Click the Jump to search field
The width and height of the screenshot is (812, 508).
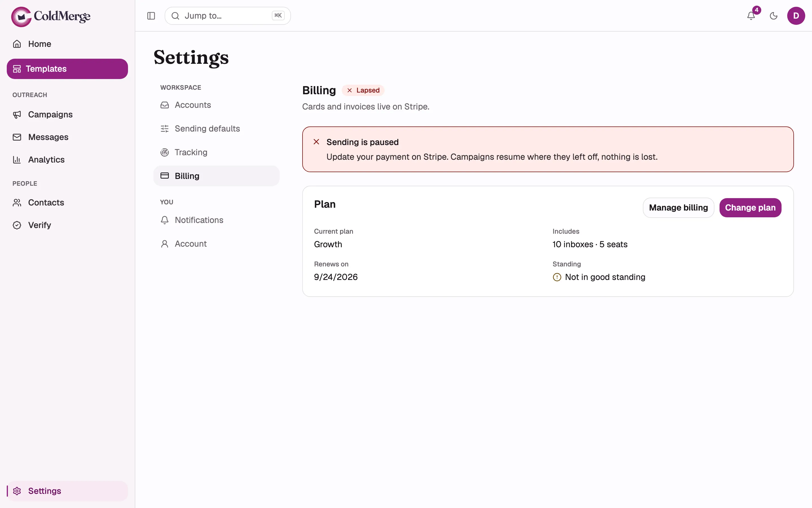[x=228, y=16]
